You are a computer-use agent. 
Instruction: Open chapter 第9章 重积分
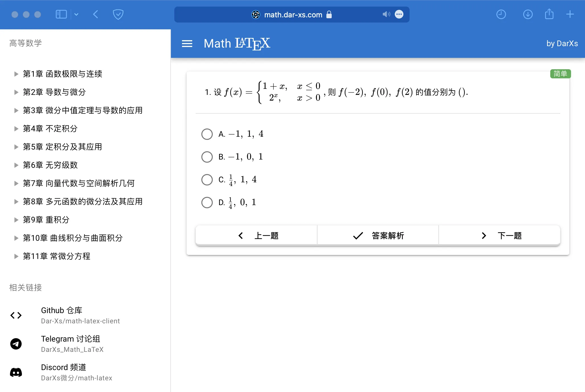click(x=46, y=220)
